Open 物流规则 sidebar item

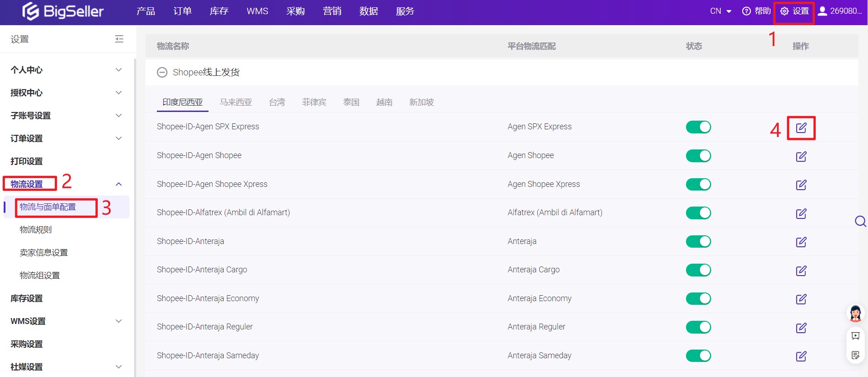pos(36,230)
